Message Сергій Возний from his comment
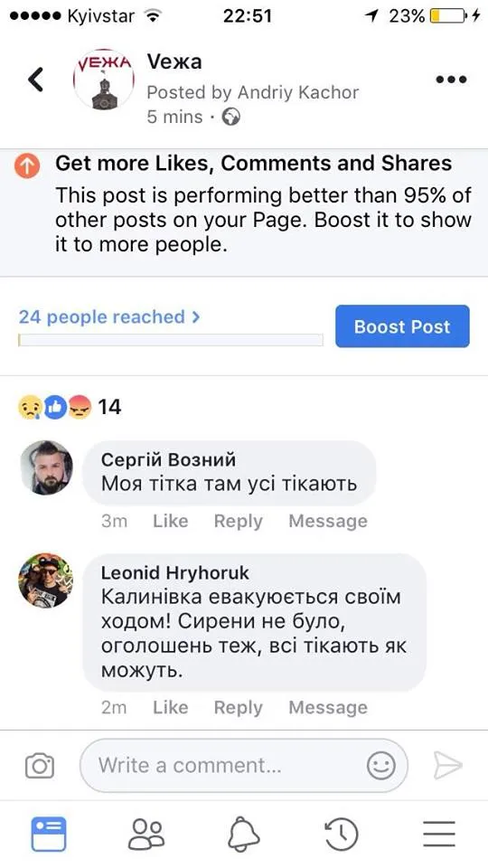 [328, 521]
